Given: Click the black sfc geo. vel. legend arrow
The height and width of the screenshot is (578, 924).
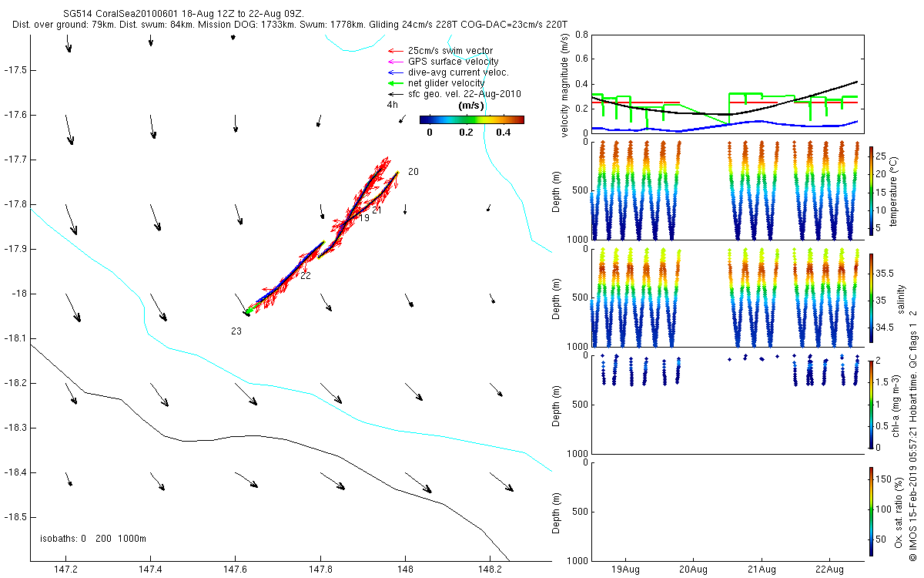Looking at the screenshot, I should [x=396, y=94].
